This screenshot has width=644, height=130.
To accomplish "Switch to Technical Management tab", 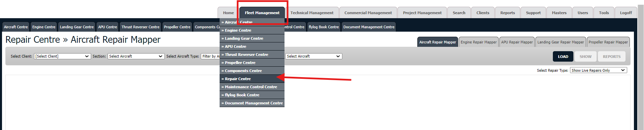I will point(312,13).
